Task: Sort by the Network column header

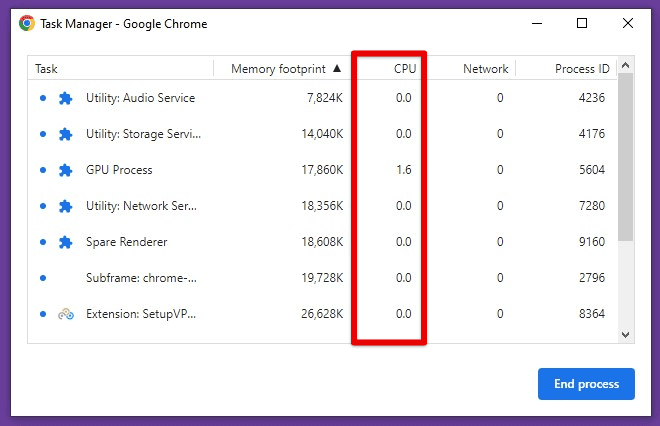Action: (486, 69)
